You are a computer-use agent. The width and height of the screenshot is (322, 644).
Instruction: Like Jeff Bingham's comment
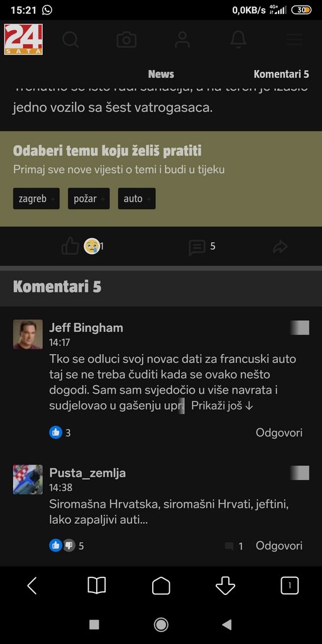(56, 433)
